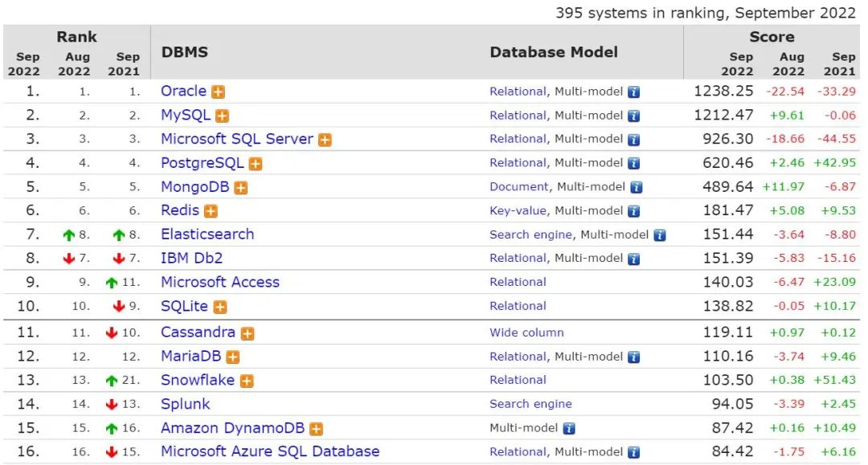Viewport: 868px width, 465px height.
Task: Click the plus icon next to Cassandra
Action: [x=248, y=333]
